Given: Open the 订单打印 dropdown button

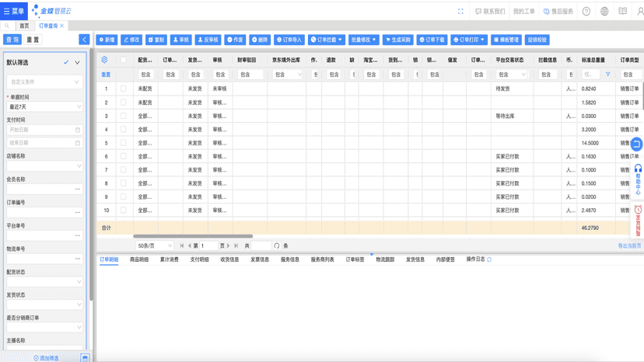Looking at the screenshot, I should 469,40.
